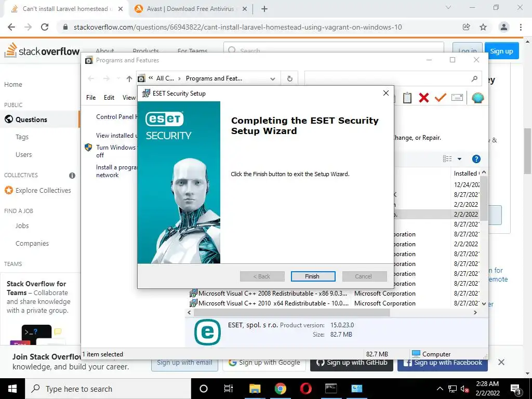
Task: Click the muted volume tray icon
Action: [x=464, y=389]
